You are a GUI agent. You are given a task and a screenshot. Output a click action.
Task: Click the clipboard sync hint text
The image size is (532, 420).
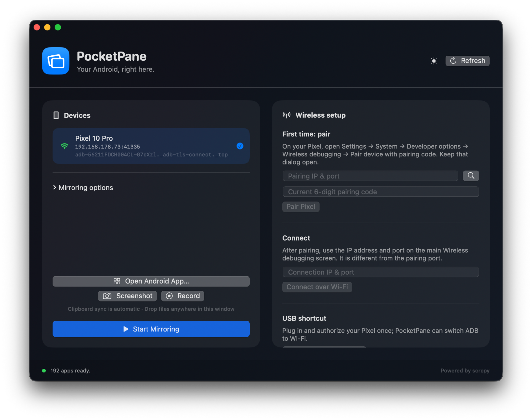pos(151,309)
